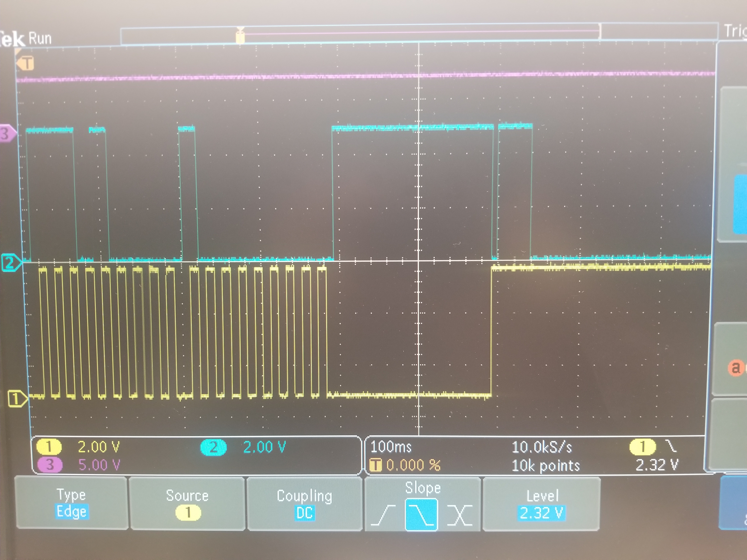Click the trigger channel 1 badge readout
Image resolution: width=747 pixels, height=560 pixels.
642,447
